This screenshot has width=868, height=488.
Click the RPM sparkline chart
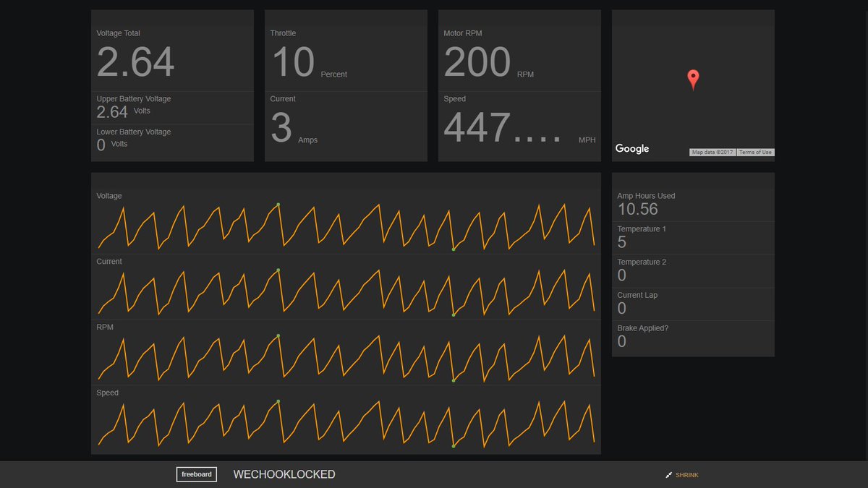click(346, 358)
